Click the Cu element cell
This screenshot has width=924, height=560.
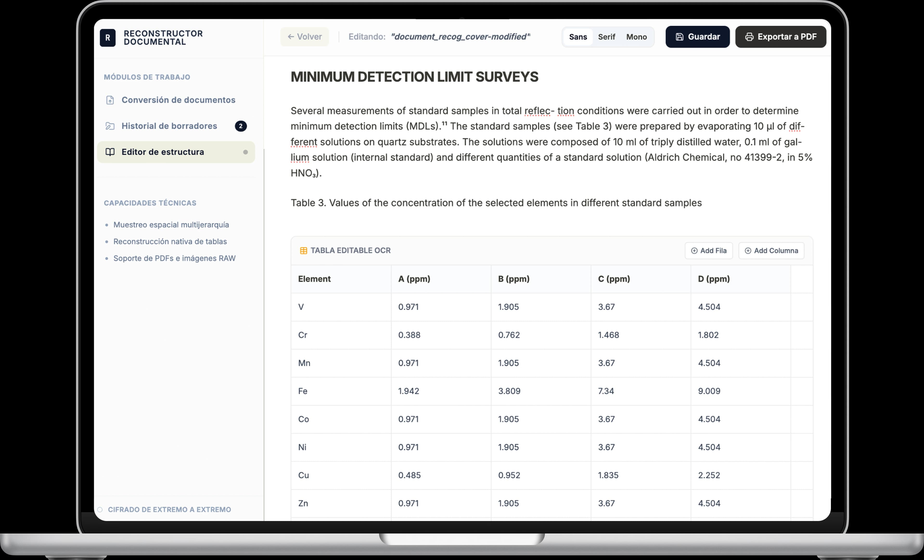[341, 476]
